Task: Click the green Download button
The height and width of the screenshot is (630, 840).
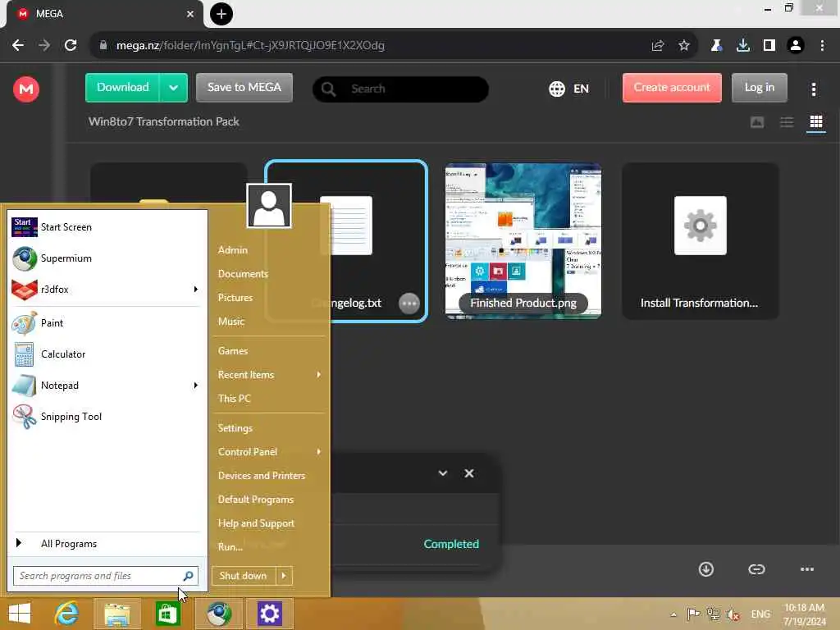Action: pos(123,87)
